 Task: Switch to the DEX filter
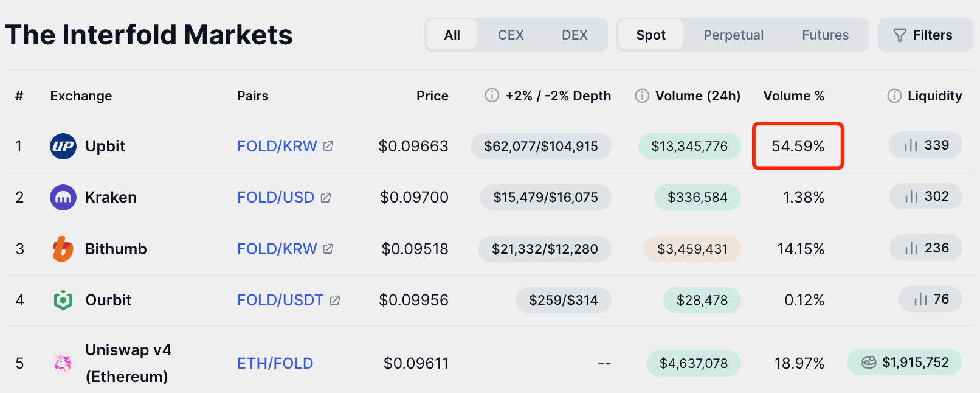(x=575, y=35)
